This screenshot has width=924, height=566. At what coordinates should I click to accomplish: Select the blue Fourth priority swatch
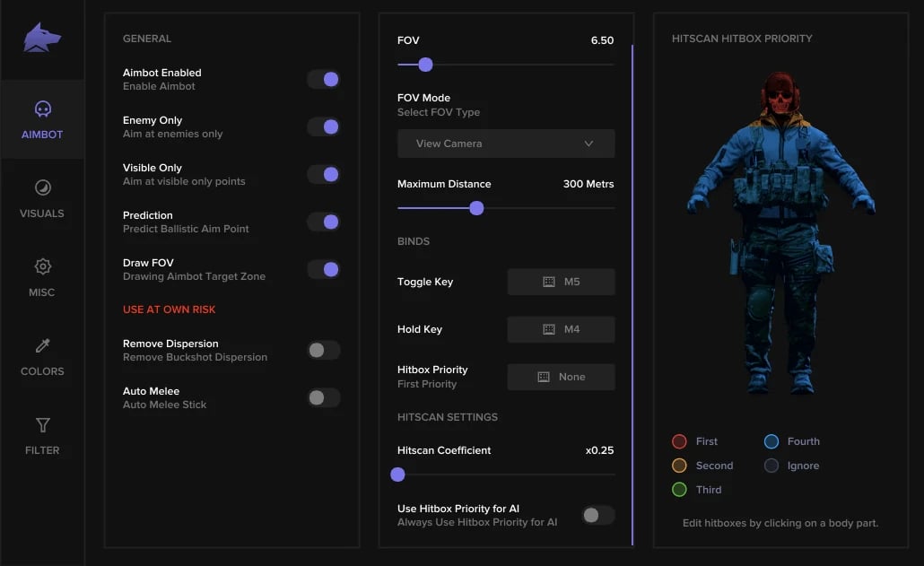[x=771, y=441]
